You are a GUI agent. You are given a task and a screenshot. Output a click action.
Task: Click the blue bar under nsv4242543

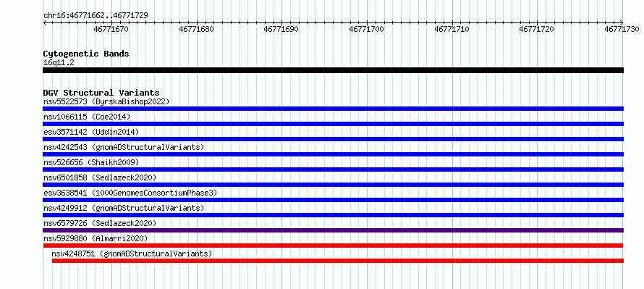click(333, 154)
